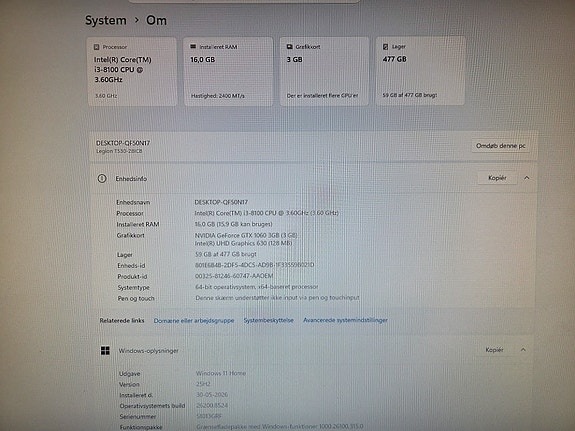Image resolution: width=575 pixels, height=431 pixels.
Task: Click the Omdøb denne pc button
Action: coord(501,146)
